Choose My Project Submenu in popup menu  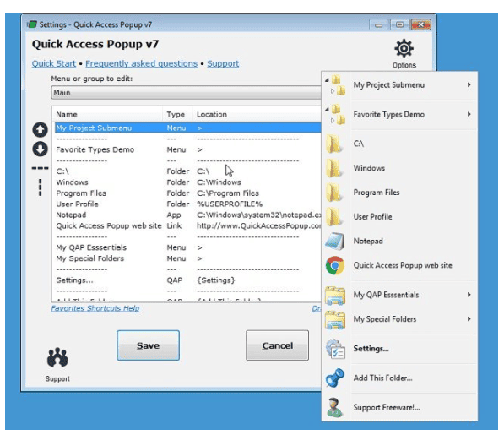(399, 85)
